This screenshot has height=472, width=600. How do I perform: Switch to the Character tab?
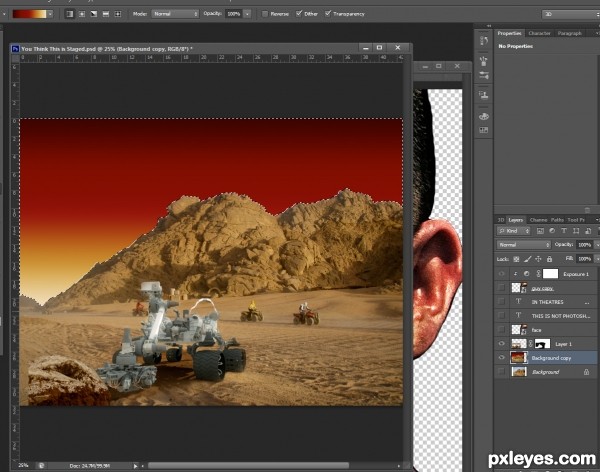tap(539, 33)
